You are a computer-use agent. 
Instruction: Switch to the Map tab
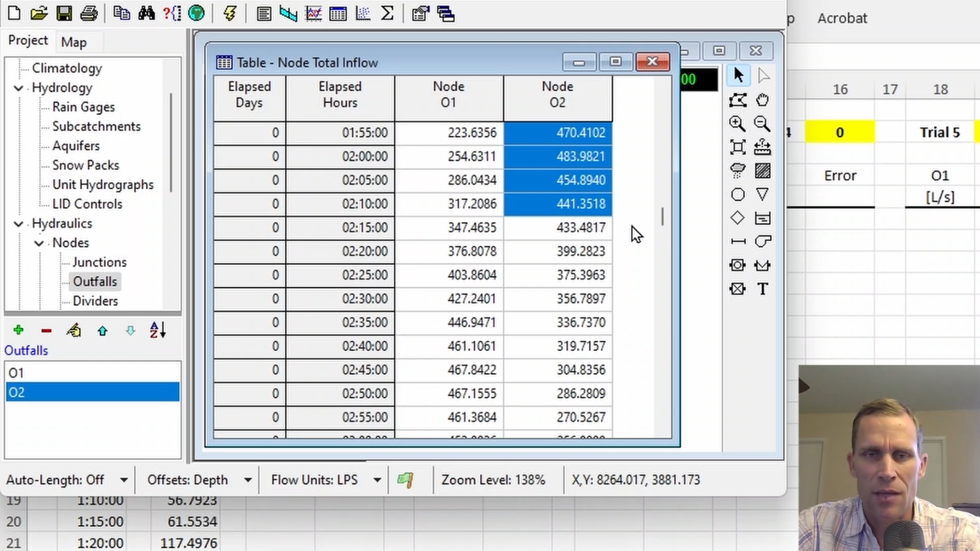(x=74, y=42)
